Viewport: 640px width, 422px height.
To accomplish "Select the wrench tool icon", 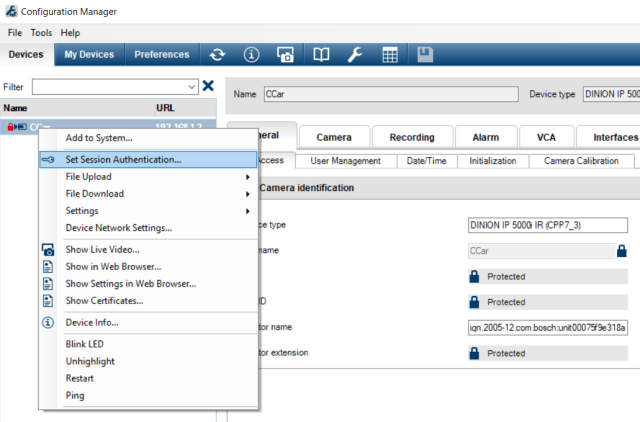I will click(355, 55).
